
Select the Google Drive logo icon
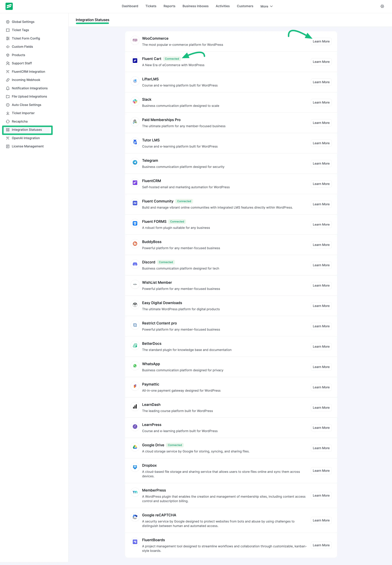click(x=135, y=447)
